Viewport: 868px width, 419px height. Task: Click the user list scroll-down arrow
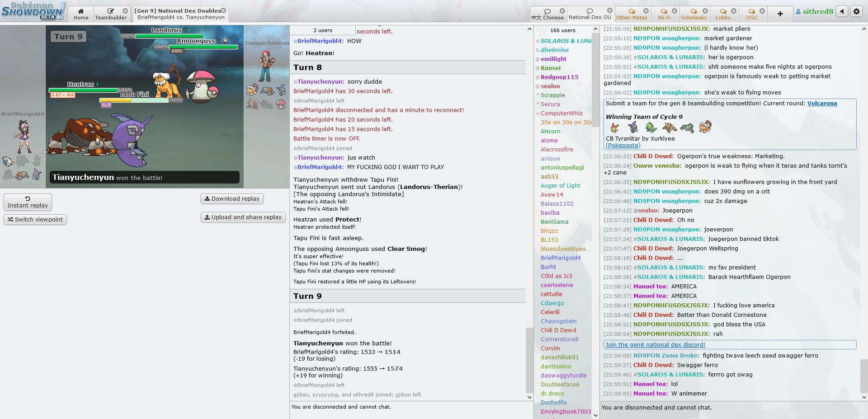coord(595,415)
